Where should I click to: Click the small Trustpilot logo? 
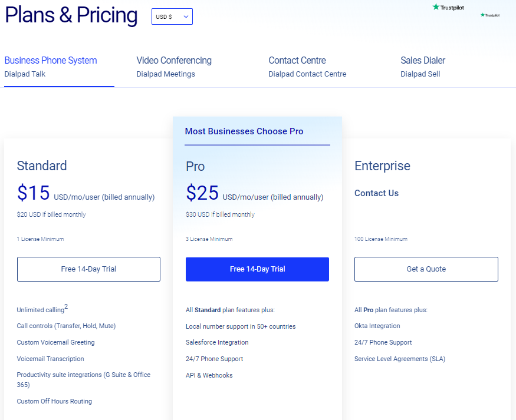tap(490, 15)
